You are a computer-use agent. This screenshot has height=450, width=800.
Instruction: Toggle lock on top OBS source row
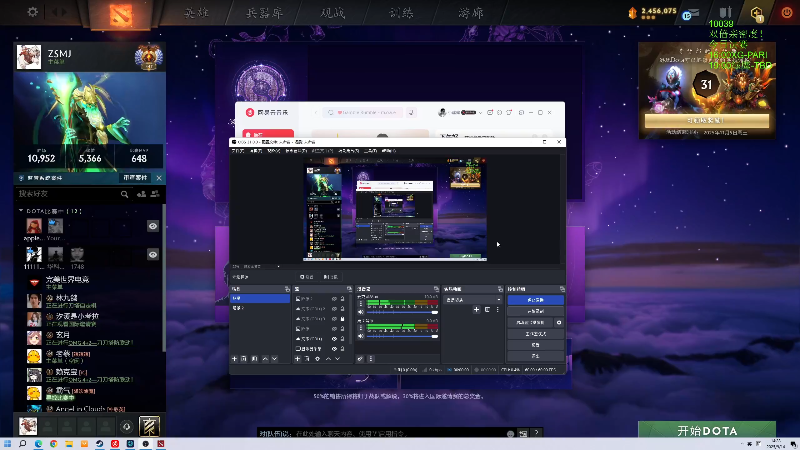pyautogui.click(x=342, y=299)
